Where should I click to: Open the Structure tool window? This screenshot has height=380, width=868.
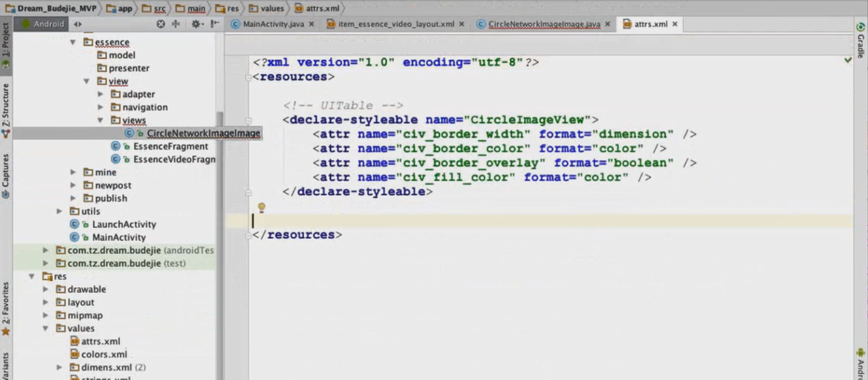5,109
